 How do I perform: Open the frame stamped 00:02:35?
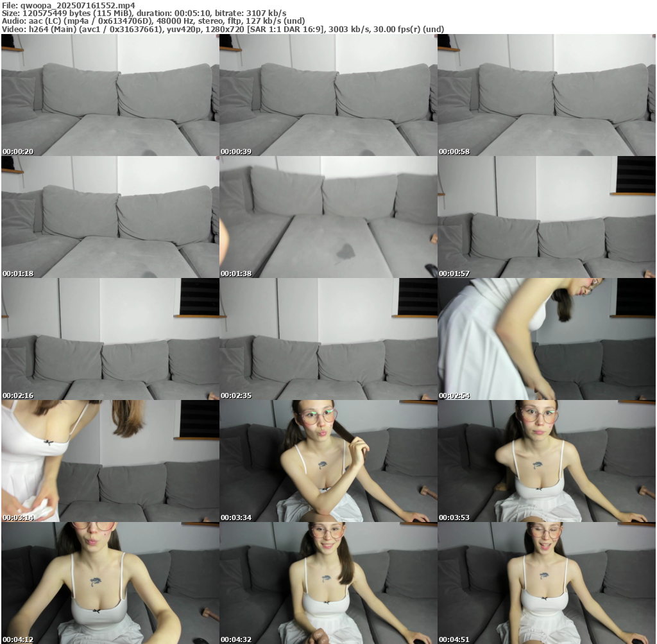[x=328, y=339]
